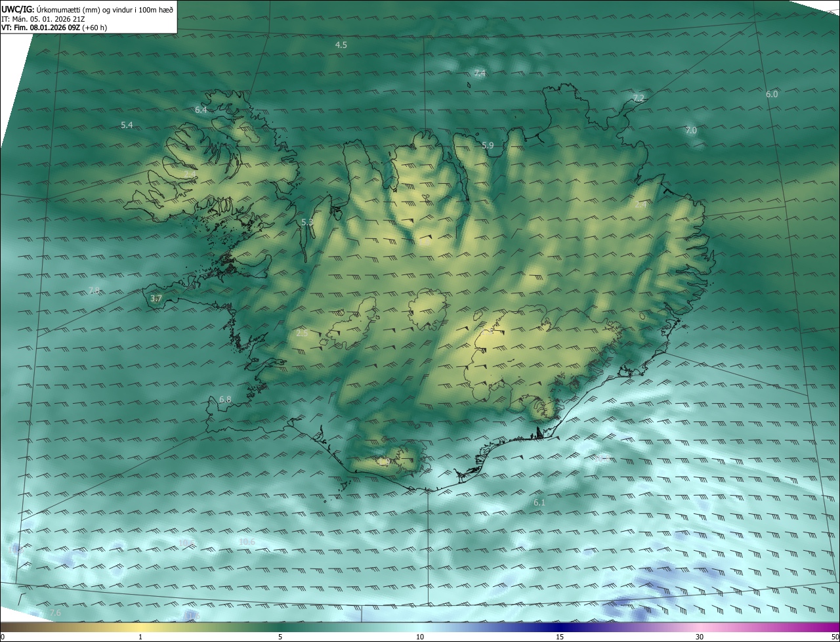
Task: Click the 5.4 value label
Action: point(127,125)
